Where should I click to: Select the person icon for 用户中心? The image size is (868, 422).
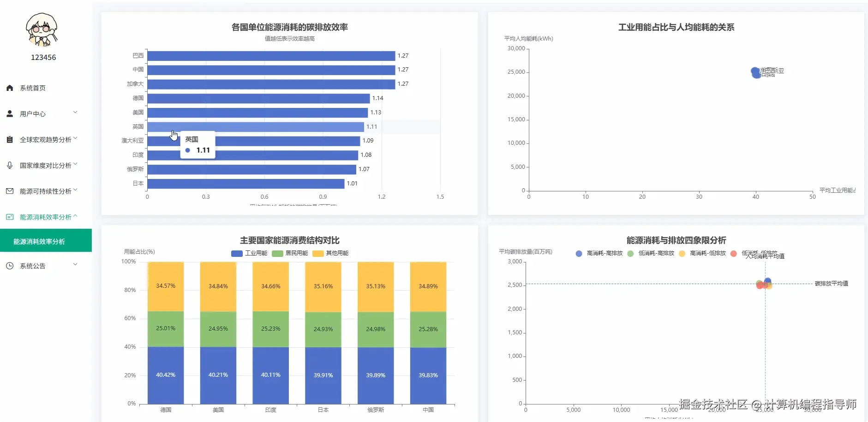pyautogui.click(x=10, y=113)
